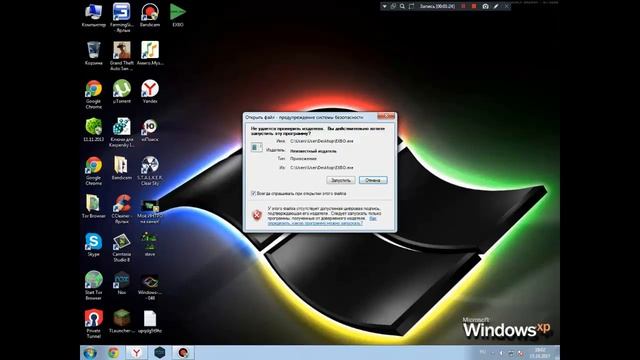640x360 pixels.
Task: Click the Запись recording timer label
Action: [437, 7]
